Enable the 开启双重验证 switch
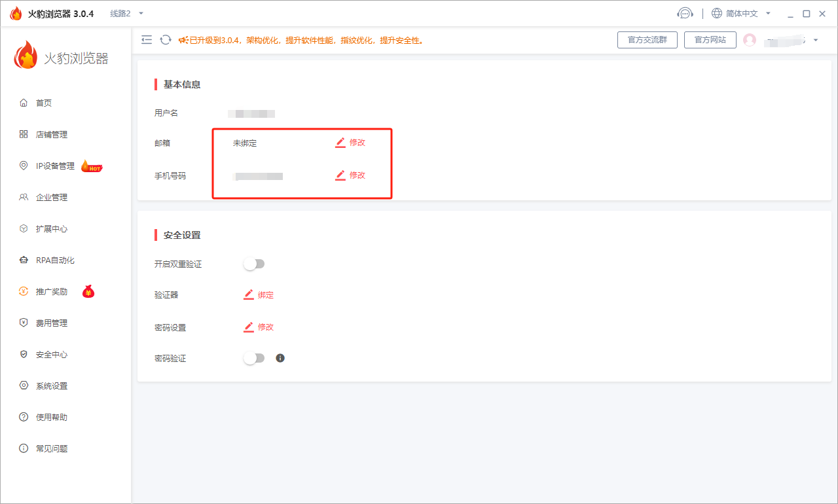Viewport: 838px width, 504px height. tap(254, 263)
